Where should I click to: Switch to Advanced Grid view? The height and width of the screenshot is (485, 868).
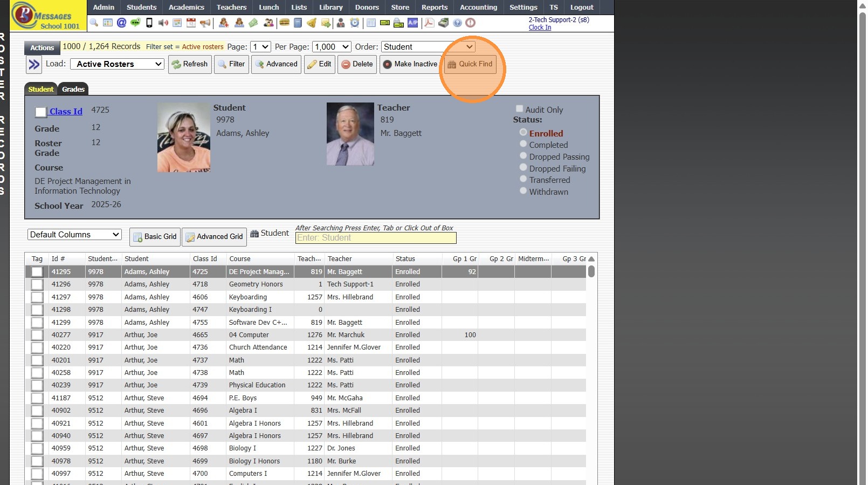214,237
